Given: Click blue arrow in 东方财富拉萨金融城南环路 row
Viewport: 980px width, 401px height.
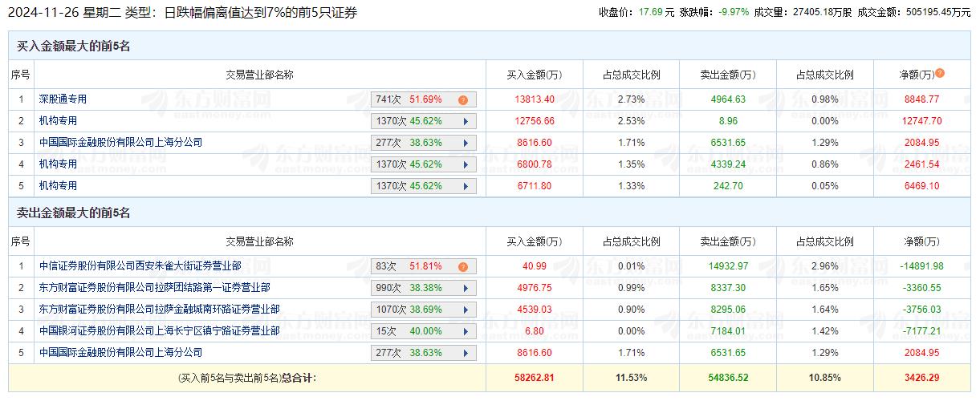Looking at the screenshot, I should [x=466, y=310].
